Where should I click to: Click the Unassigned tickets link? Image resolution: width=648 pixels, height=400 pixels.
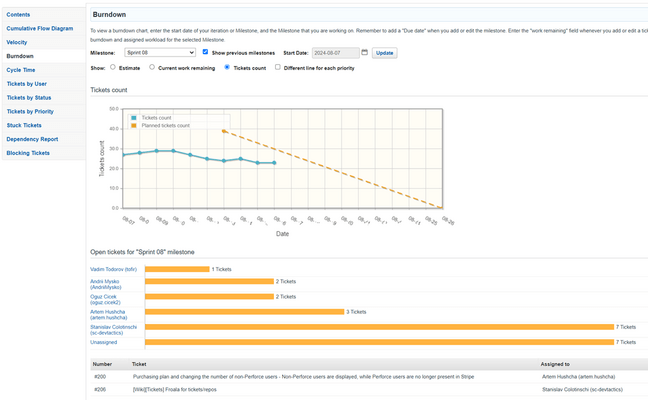[x=104, y=342]
